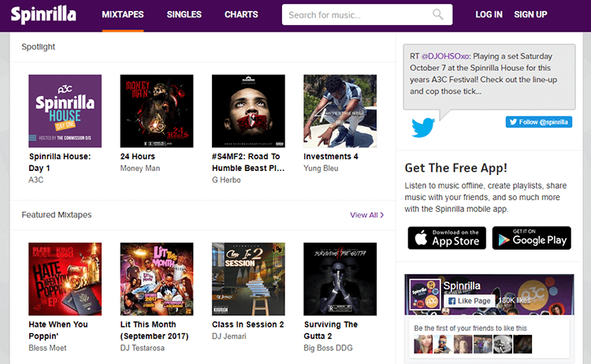Open the Singles tab
This screenshot has width=591, height=364.
(184, 15)
